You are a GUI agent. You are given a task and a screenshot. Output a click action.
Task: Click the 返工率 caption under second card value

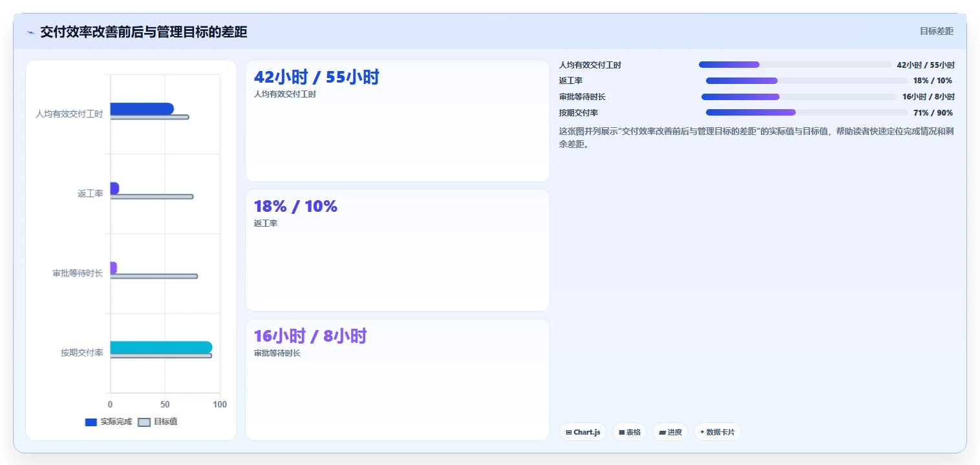coord(266,223)
